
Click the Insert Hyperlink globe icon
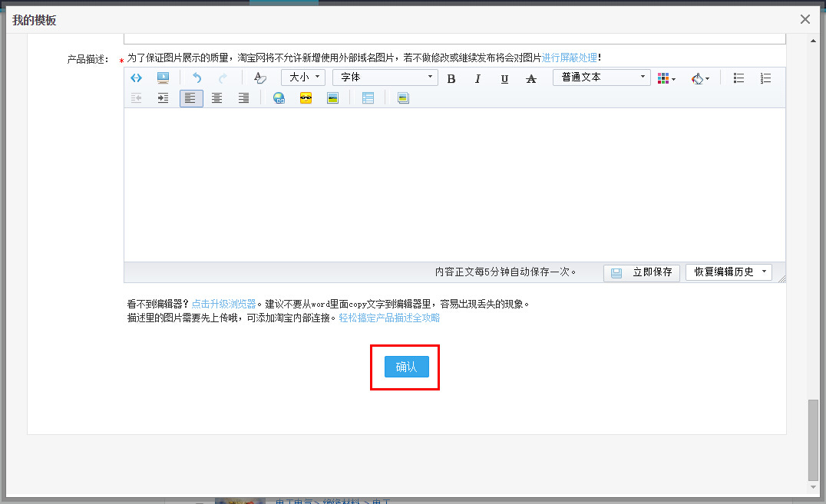(279, 97)
